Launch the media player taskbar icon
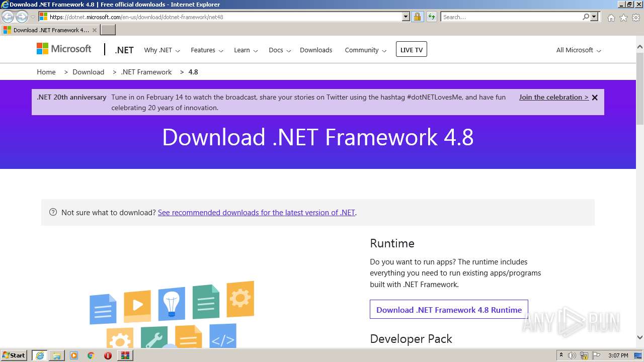644x362 pixels. pyautogui.click(x=74, y=355)
